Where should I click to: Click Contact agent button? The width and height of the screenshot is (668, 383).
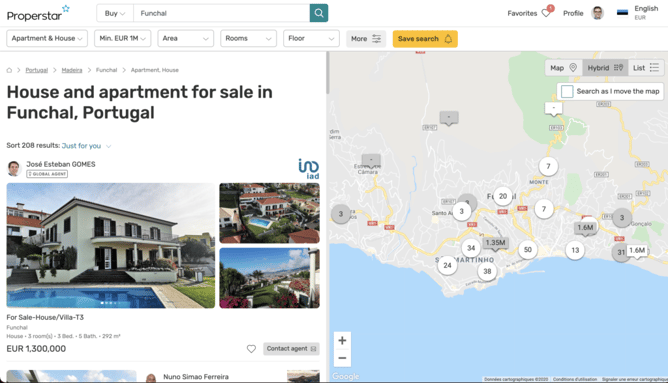click(291, 348)
